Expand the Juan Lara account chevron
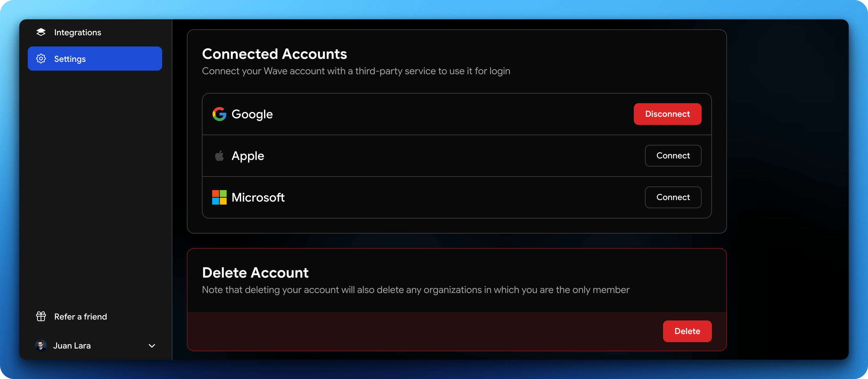868x379 pixels. pos(152,346)
